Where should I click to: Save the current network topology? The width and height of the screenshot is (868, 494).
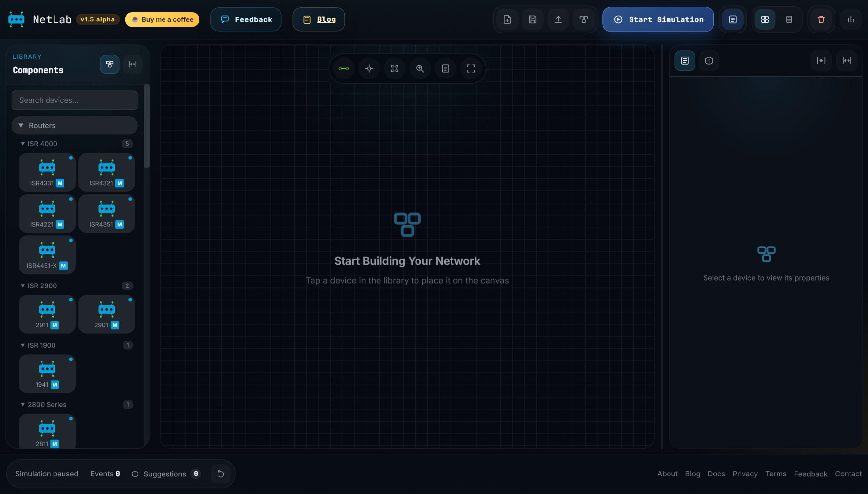point(532,19)
